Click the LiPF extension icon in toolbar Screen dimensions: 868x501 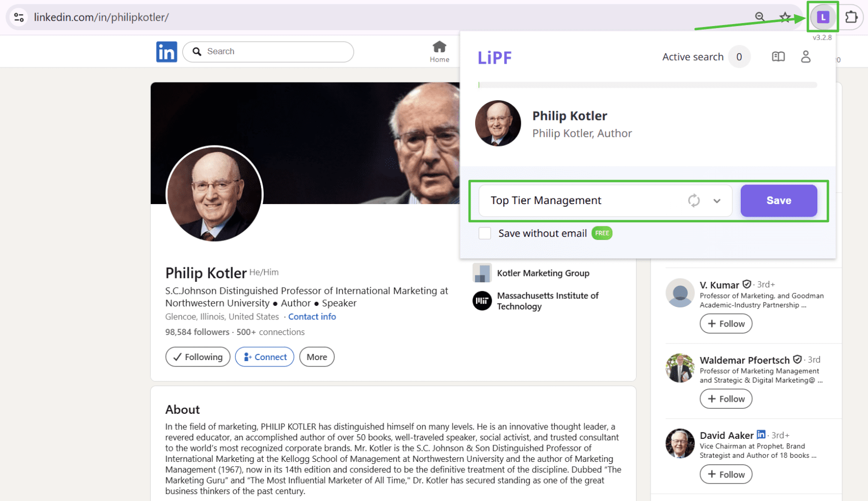(823, 18)
